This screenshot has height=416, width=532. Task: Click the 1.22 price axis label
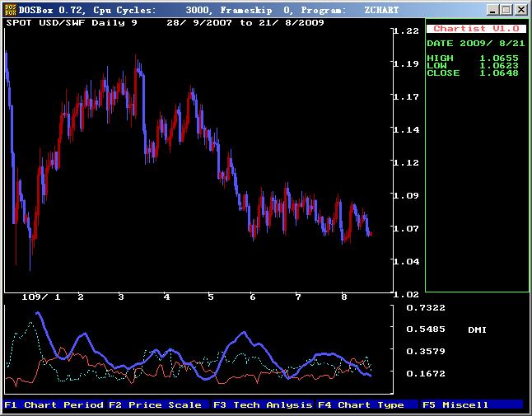point(406,30)
